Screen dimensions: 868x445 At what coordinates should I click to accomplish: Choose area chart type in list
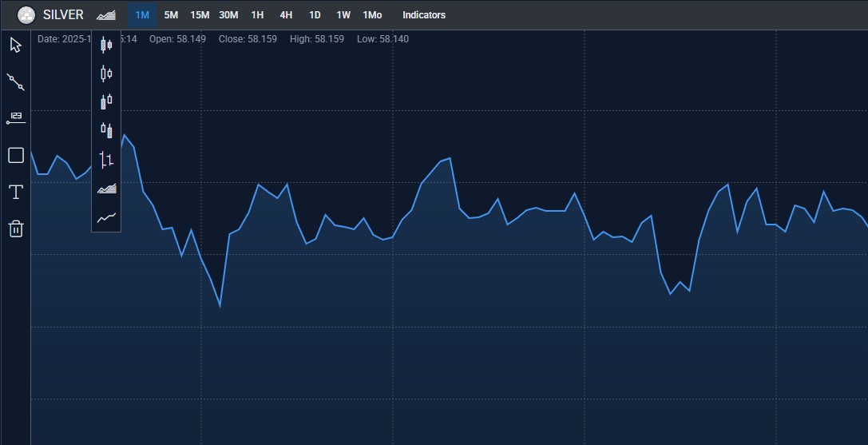(106, 189)
